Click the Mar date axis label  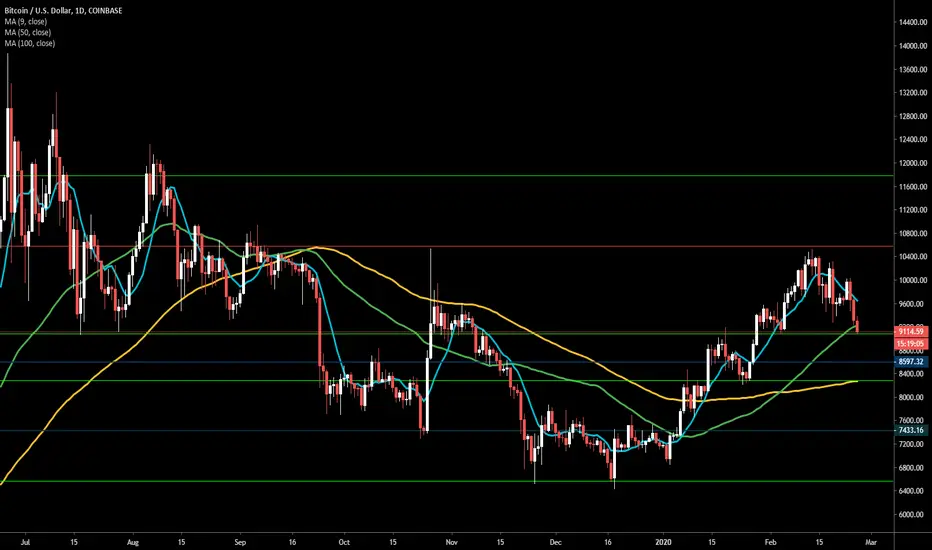pyautogui.click(x=871, y=542)
